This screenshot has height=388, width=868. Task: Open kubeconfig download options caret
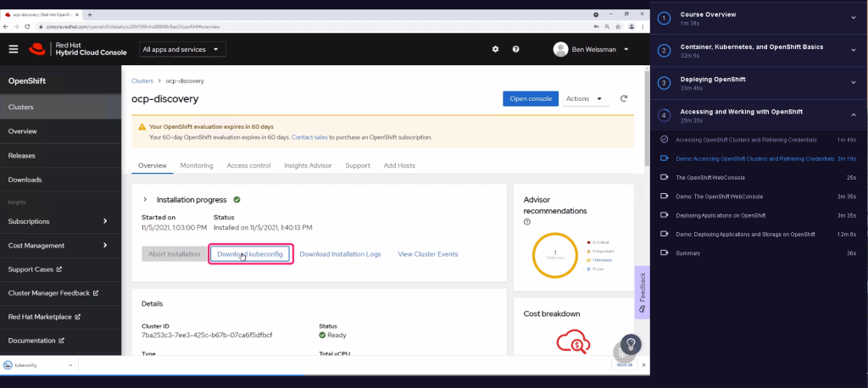click(70, 365)
